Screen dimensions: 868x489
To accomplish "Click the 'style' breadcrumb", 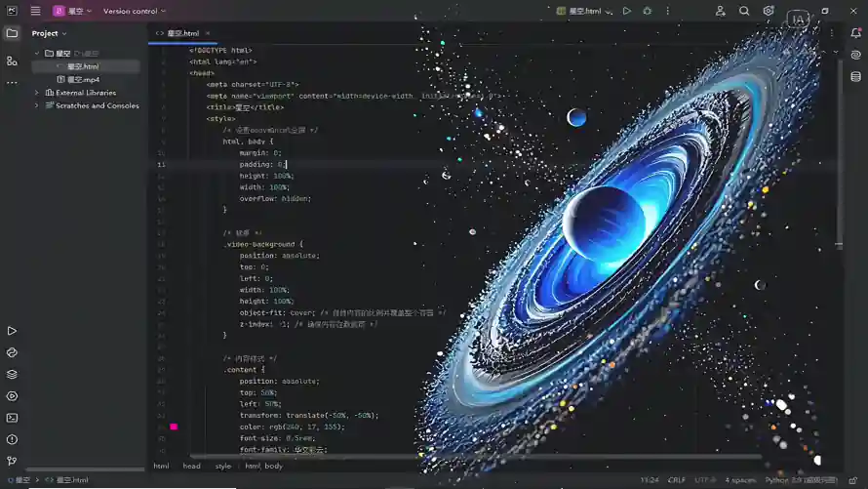I will 223,466.
